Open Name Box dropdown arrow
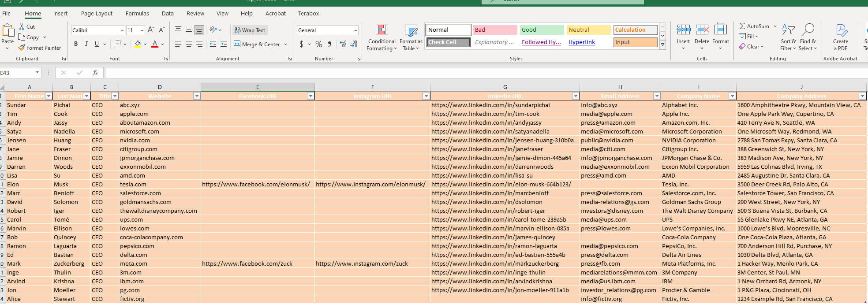 (x=37, y=72)
